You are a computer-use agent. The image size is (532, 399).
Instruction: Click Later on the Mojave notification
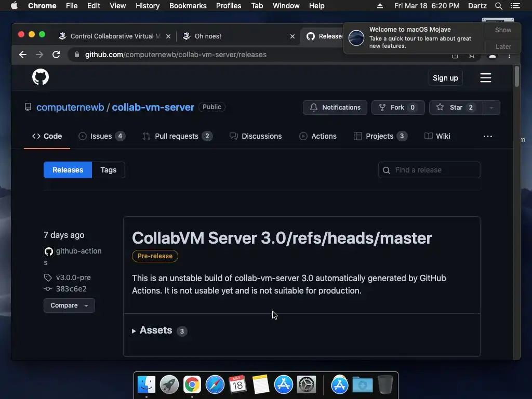[x=503, y=46]
